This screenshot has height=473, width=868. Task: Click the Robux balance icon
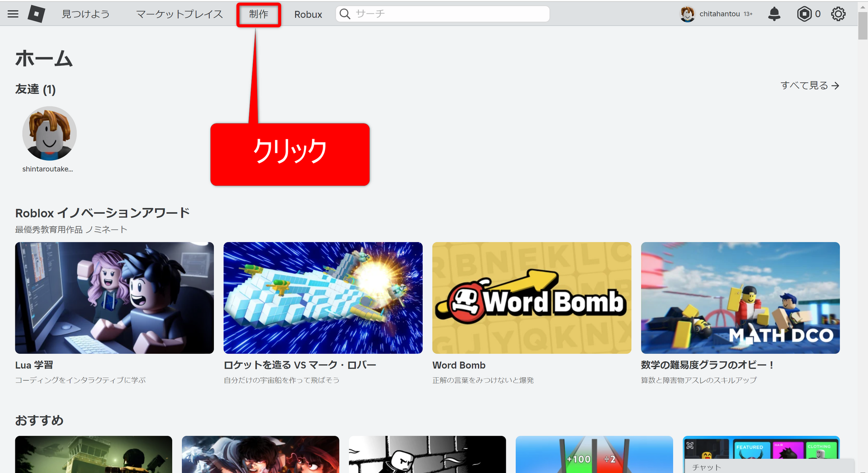pos(804,14)
